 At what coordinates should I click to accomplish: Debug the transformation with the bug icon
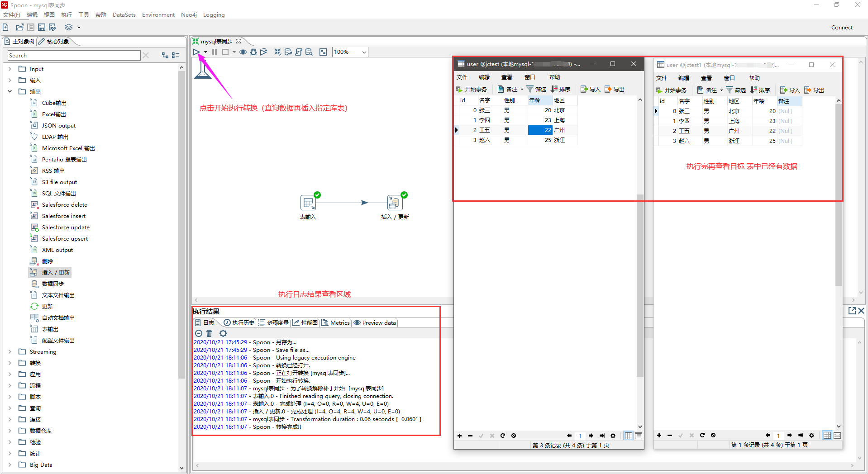click(x=253, y=52)
